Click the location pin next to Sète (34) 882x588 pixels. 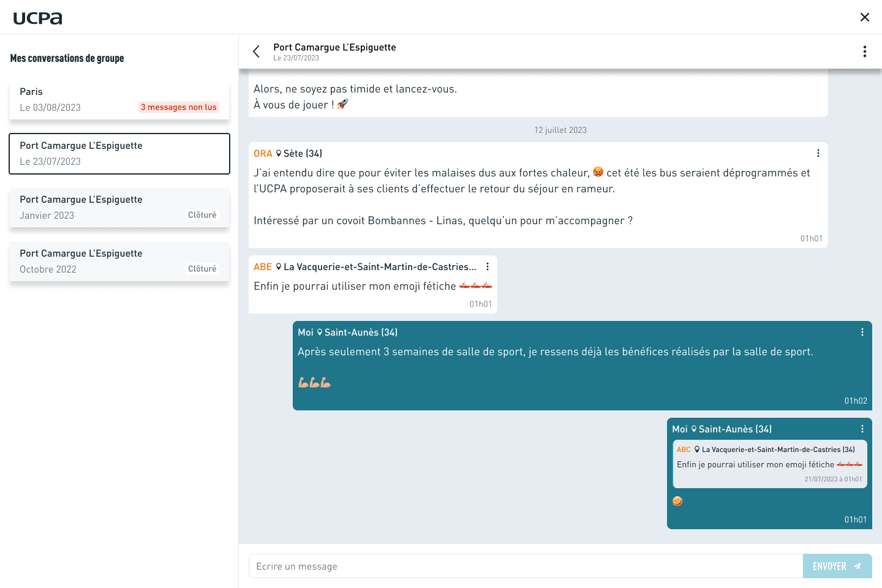279,153
